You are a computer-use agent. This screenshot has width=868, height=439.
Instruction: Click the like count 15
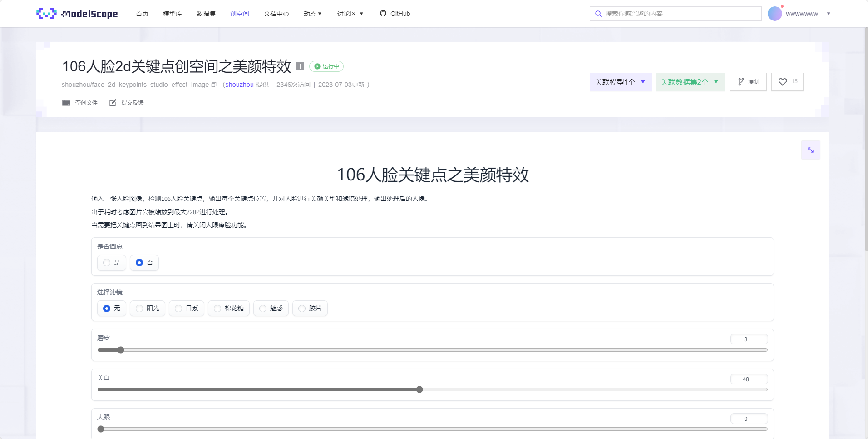pyautogui.click(x=794, y=81)
